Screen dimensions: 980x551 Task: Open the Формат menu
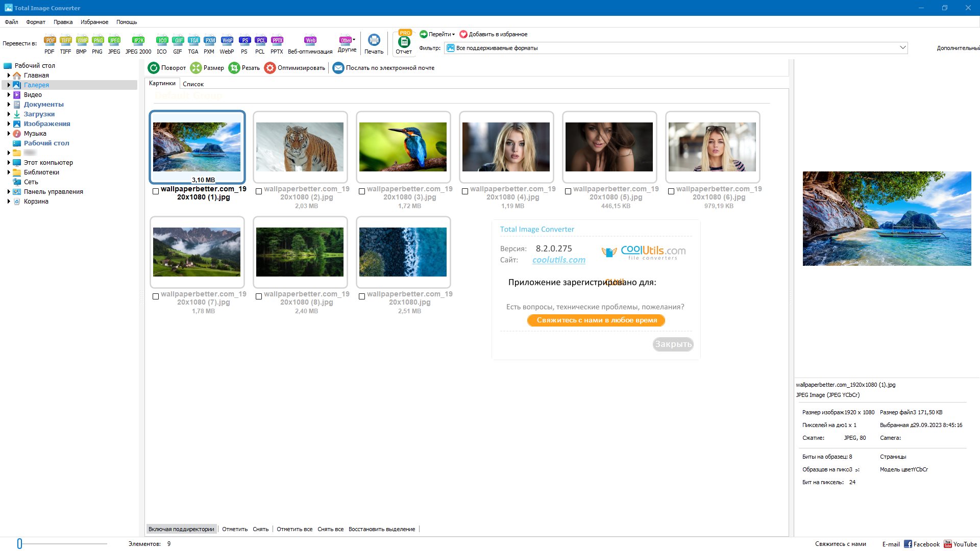[36, 22]
